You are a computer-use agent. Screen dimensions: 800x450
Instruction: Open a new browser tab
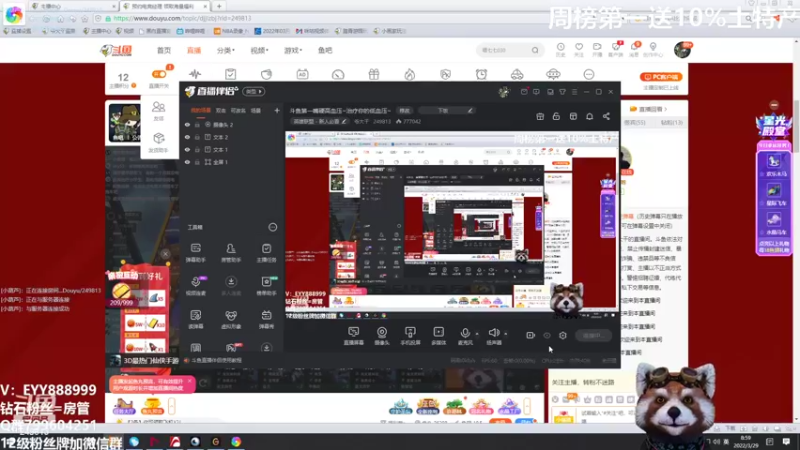pos(219,6)
